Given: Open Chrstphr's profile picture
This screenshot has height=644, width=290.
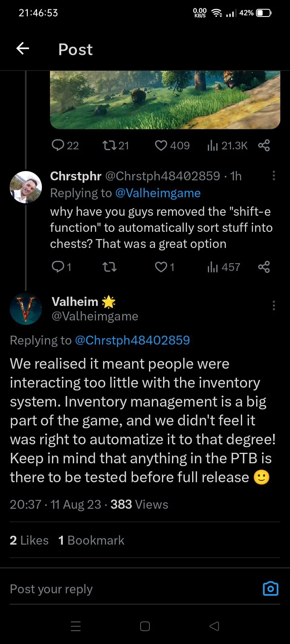Looking at the screenshot, I should (x=26, y=187).
